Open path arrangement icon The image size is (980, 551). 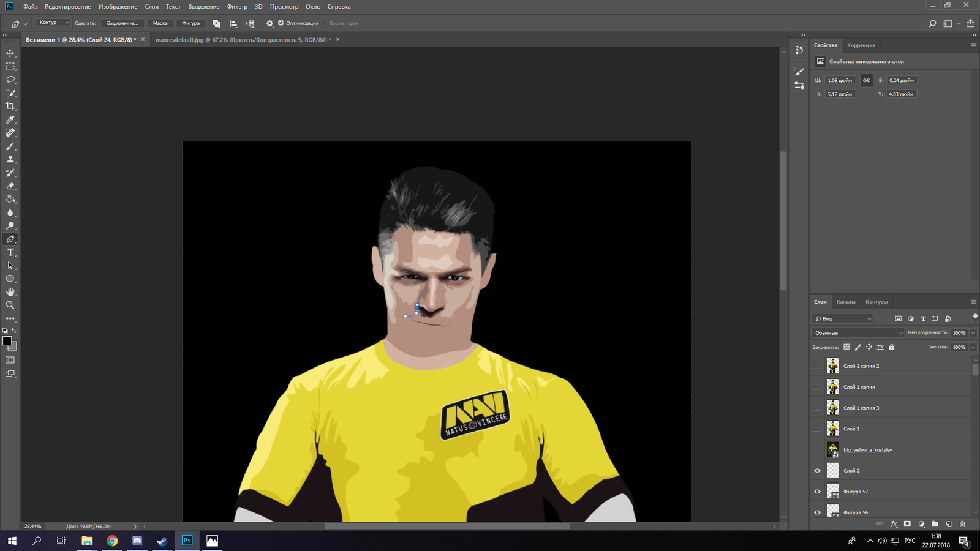point(251,23)
